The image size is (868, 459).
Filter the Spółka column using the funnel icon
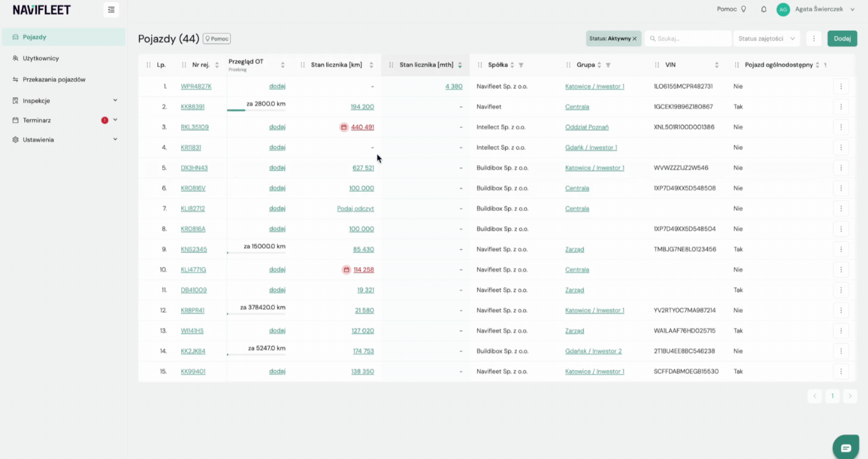(521, 65)
